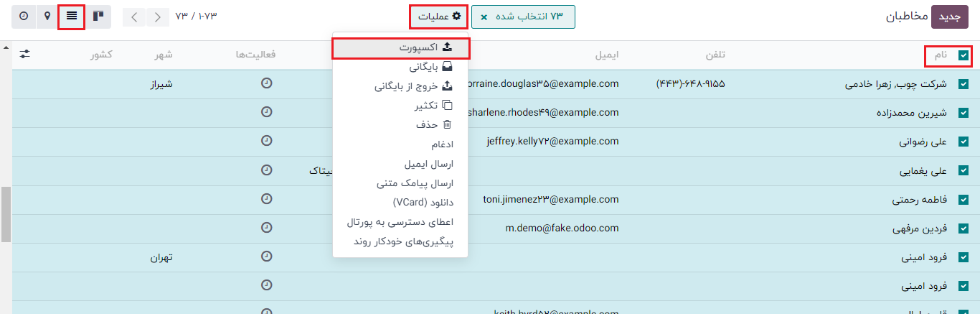Switch to kanban view
This screenshot has height=314, width=980.
click(x=98, y=16)
